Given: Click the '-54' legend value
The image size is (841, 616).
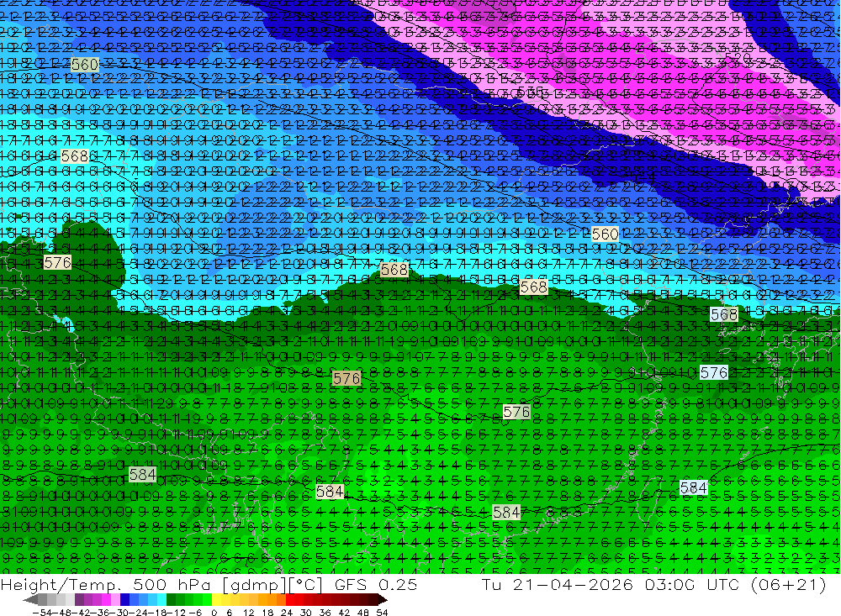Looking at the screenshot, I should [42, 613].
